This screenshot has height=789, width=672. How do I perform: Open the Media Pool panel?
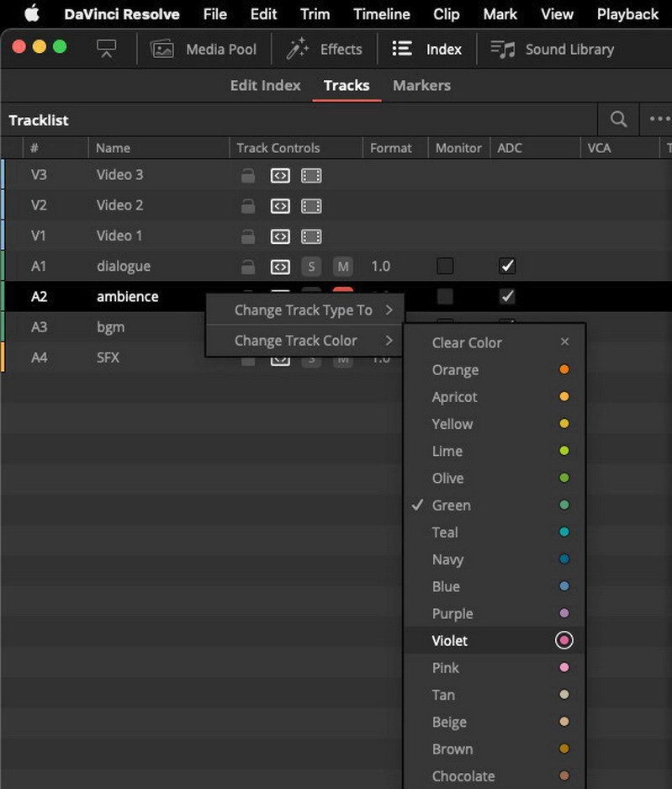tap(204, 50)
